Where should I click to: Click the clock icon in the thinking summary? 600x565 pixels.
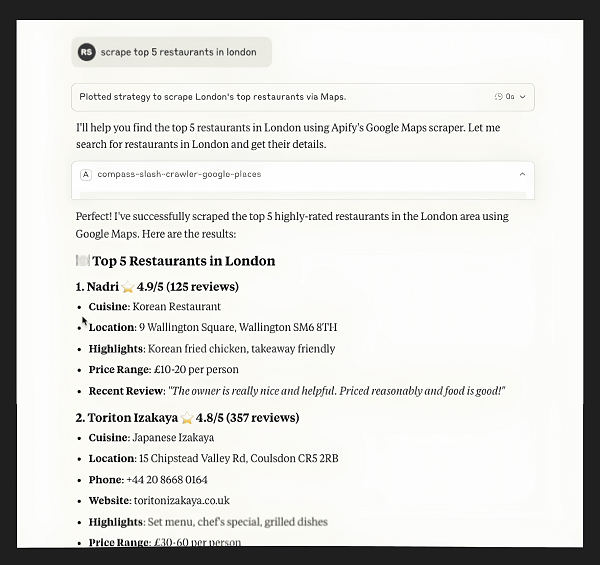(498, 97)
